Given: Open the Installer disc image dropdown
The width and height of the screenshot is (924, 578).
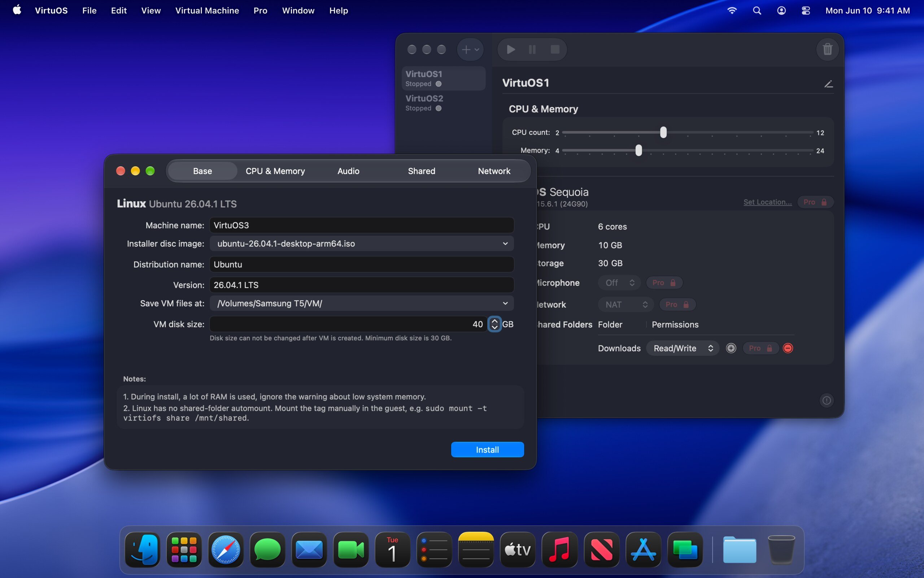Looking at the screenshot, I should 362,243.
